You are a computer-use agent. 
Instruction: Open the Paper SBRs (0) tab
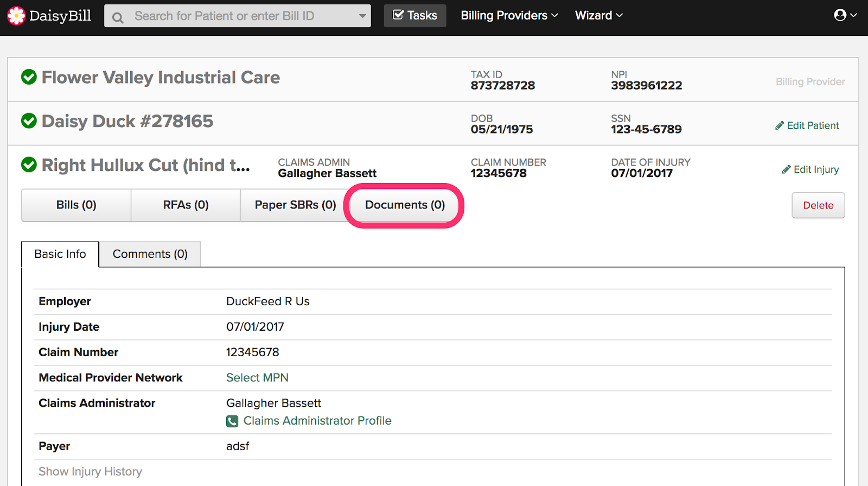[x=296, y=205]
